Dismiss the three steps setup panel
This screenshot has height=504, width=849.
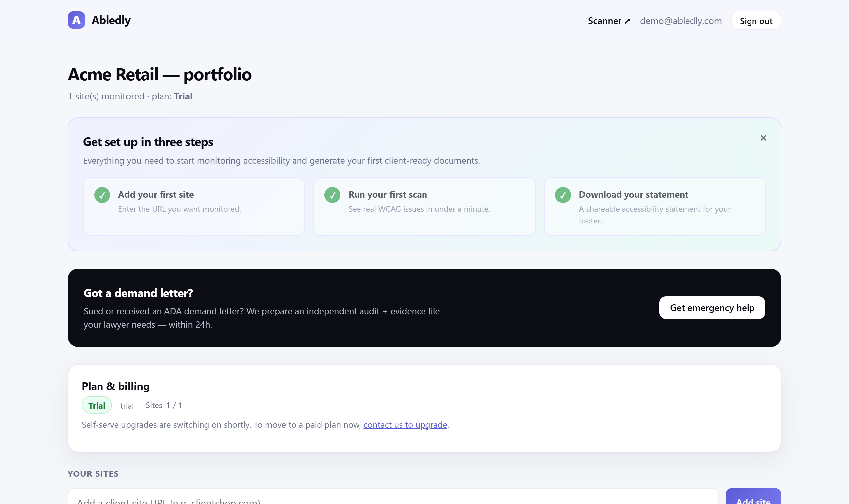[x=763, y=138]
